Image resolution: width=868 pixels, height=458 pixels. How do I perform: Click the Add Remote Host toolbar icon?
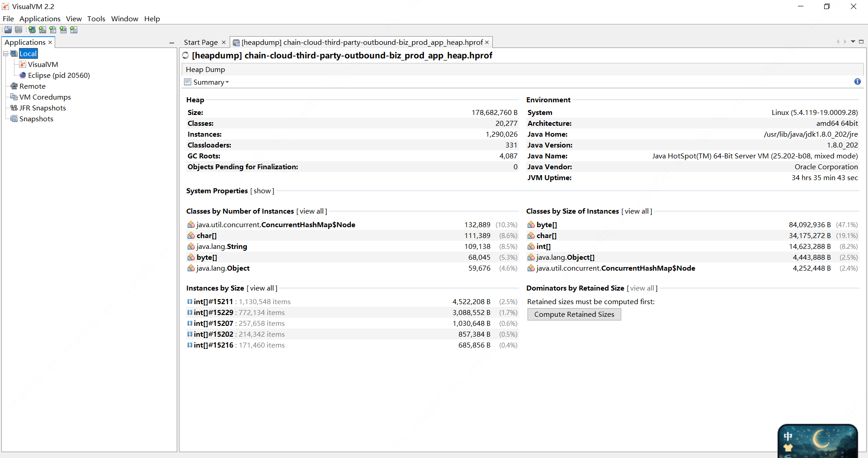[32, 30]
